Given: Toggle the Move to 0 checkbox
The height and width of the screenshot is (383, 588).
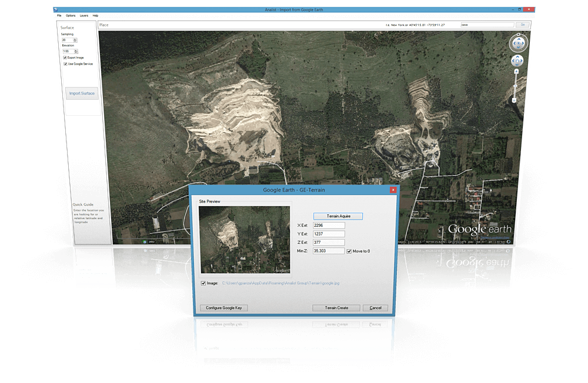Looking at the screenshot, I should click(349, 251).
